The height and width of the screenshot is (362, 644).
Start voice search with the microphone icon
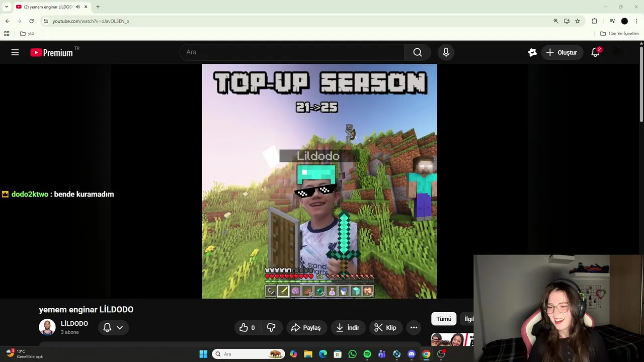446,52
